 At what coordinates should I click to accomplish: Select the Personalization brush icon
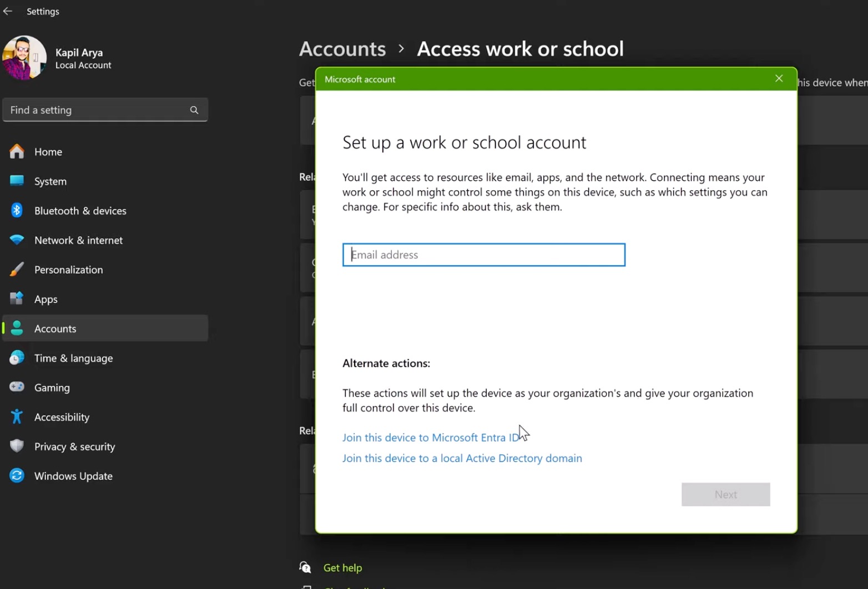coord(17,269)
